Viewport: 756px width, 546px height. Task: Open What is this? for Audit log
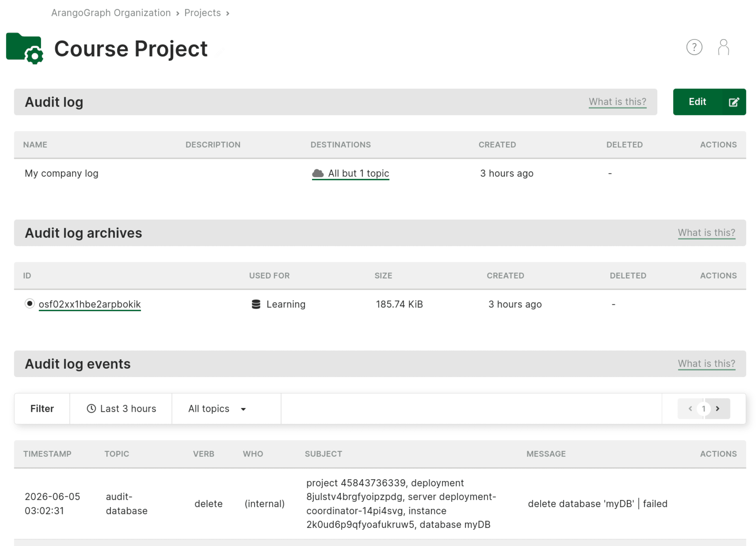pos(617,102)
